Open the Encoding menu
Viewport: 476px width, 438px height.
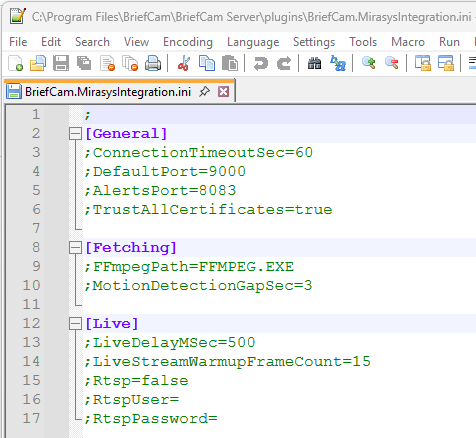[x=188, y=42]
